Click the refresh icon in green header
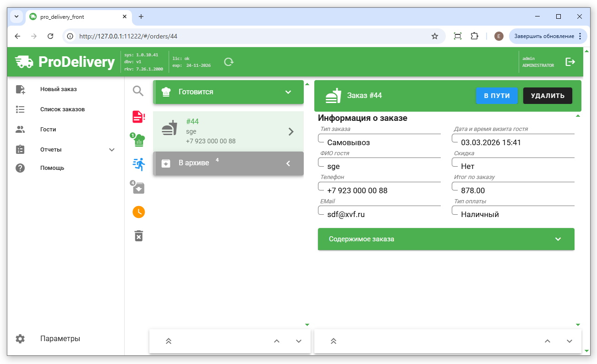The width and height of the screenshot is (597, 364). coord(229,62)
